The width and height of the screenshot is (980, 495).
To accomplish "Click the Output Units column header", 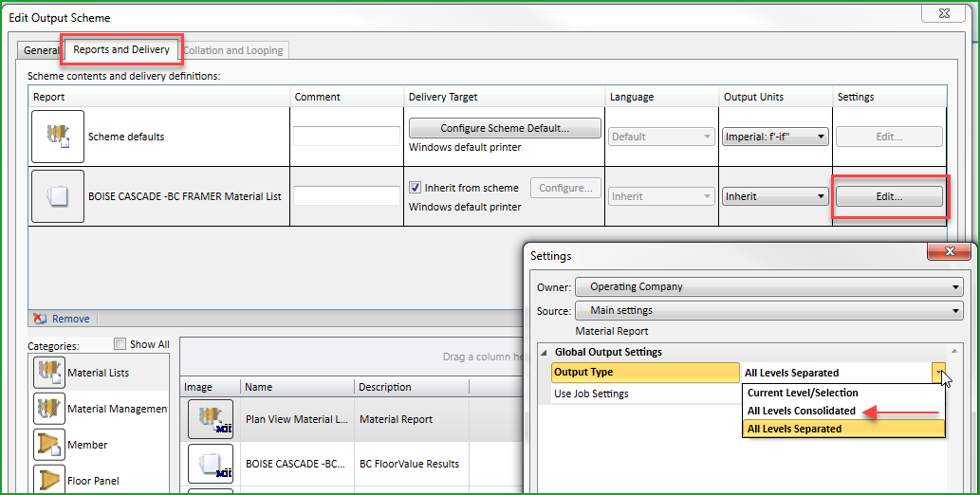I will 775,97.
